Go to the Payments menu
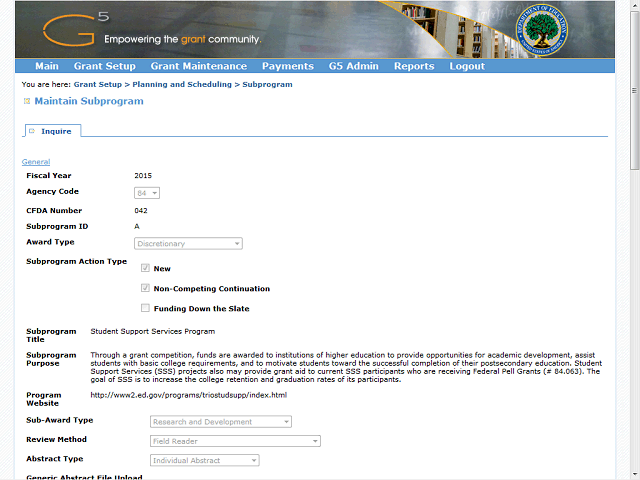This screenshot has width=640, height=480. pos(288,66)
